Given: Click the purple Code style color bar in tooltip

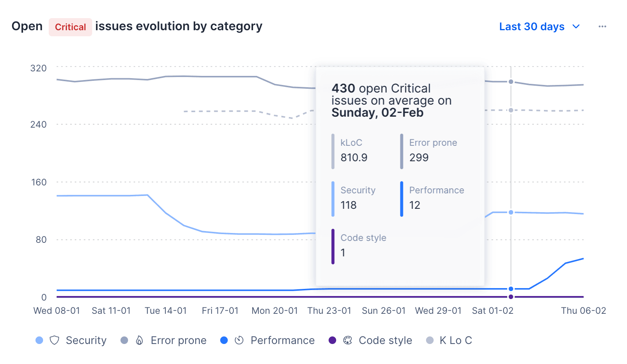Looking at the screenshot, I should pyautogui.click(x=333, y=247).
